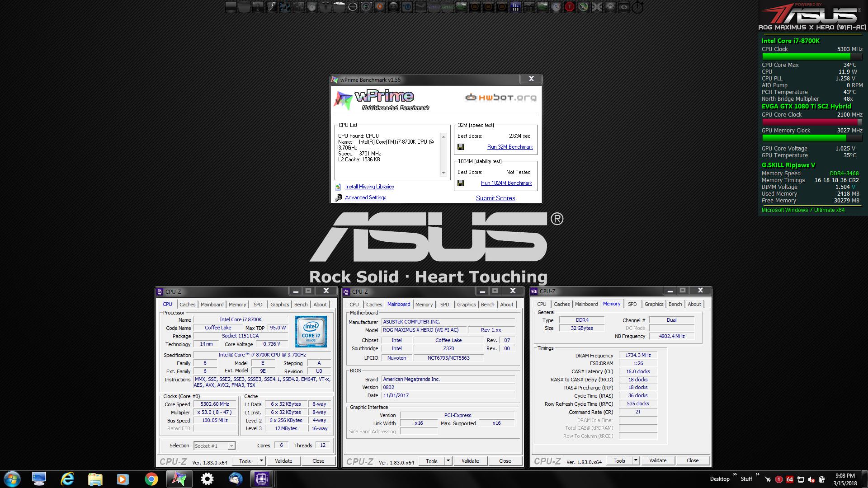Click the Close button in the Mainboard CPU-Z window
The width and height of the screenshot is (868, 488).
[505, 461]
